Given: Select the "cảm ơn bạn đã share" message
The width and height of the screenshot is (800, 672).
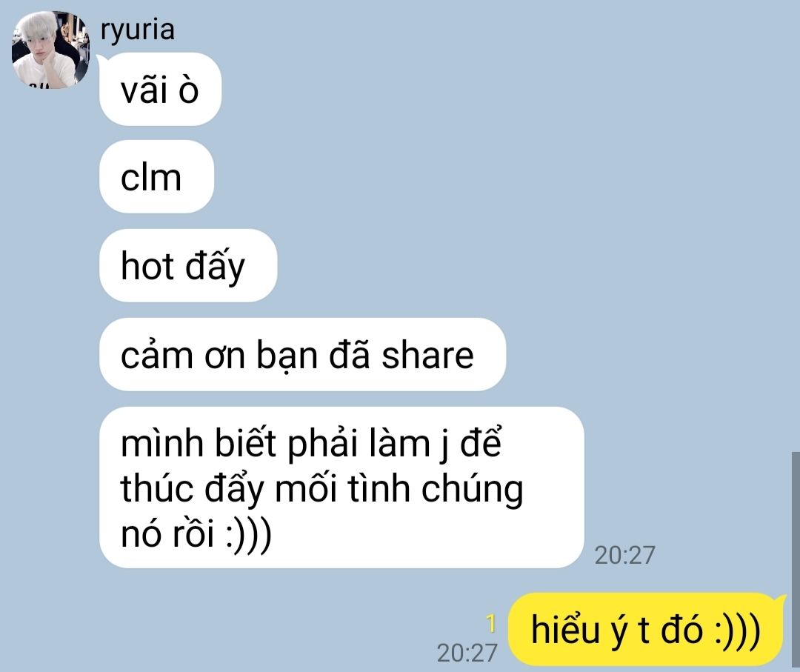Looking at the screenshot, I should tap(302, 354).
